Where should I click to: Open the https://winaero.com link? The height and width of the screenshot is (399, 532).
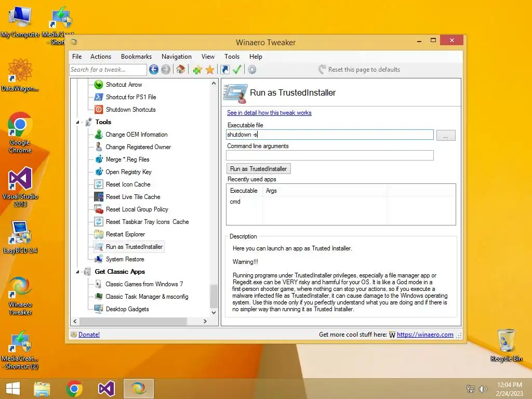[425, 335]
